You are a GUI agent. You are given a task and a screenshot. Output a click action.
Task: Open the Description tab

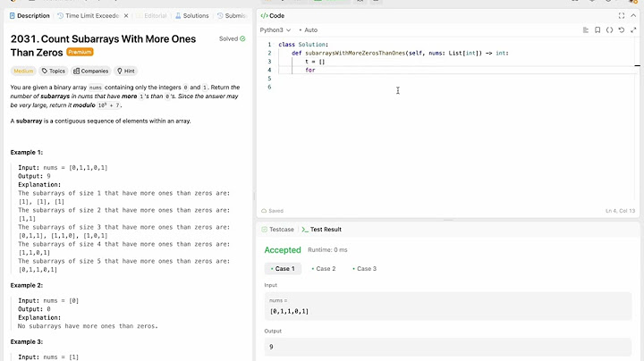(x=30, y=15)
